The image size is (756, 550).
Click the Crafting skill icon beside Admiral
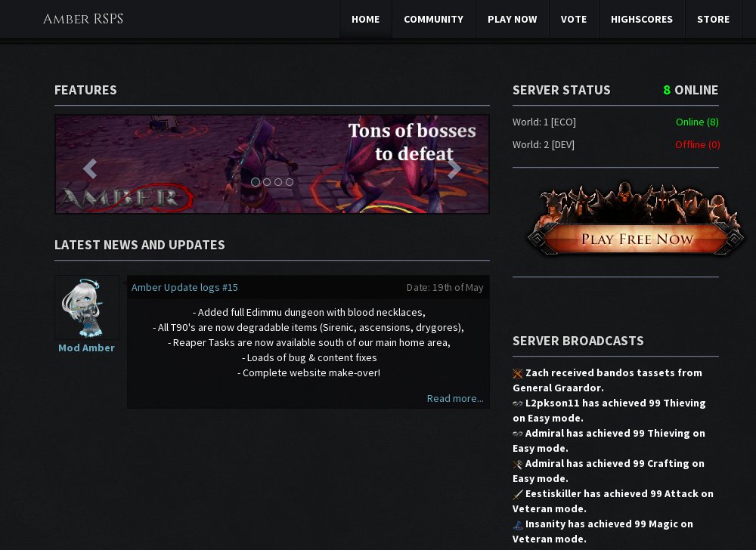click(518, 464)
